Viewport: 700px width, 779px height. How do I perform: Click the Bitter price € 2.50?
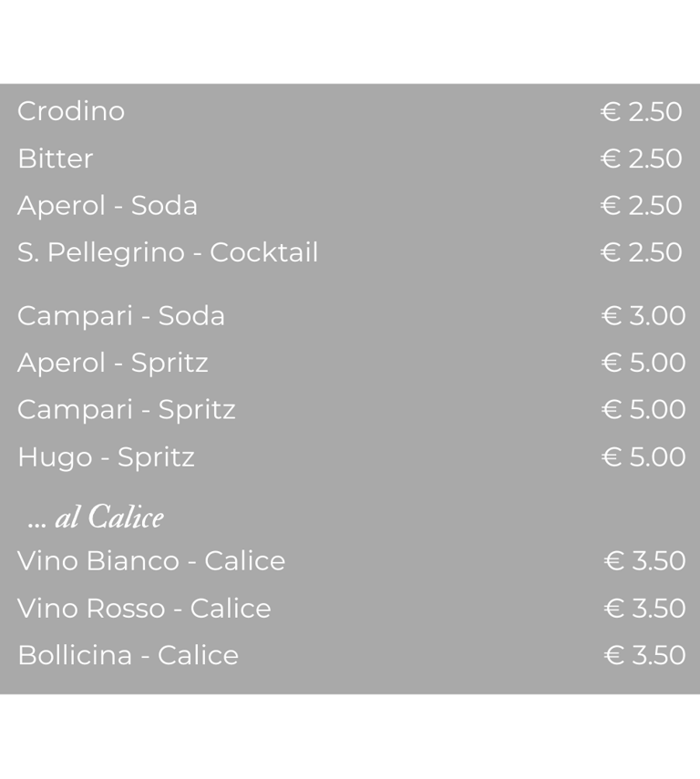642,159
